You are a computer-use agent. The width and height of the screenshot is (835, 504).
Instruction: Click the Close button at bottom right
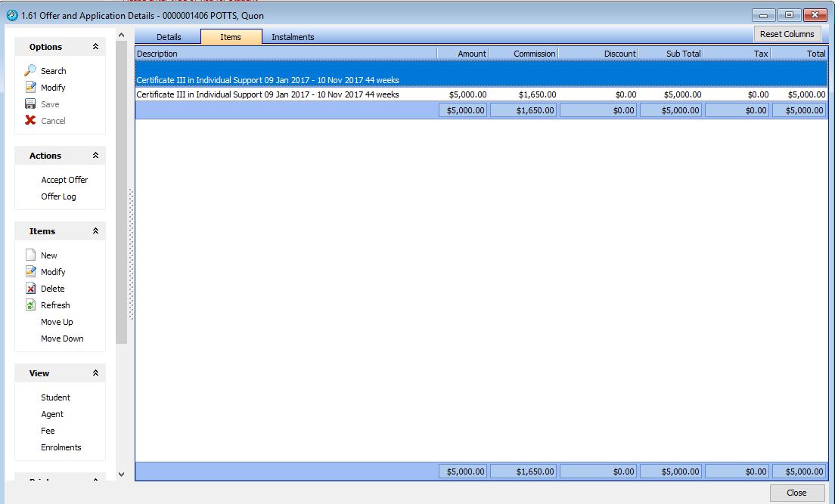(796, 493)
